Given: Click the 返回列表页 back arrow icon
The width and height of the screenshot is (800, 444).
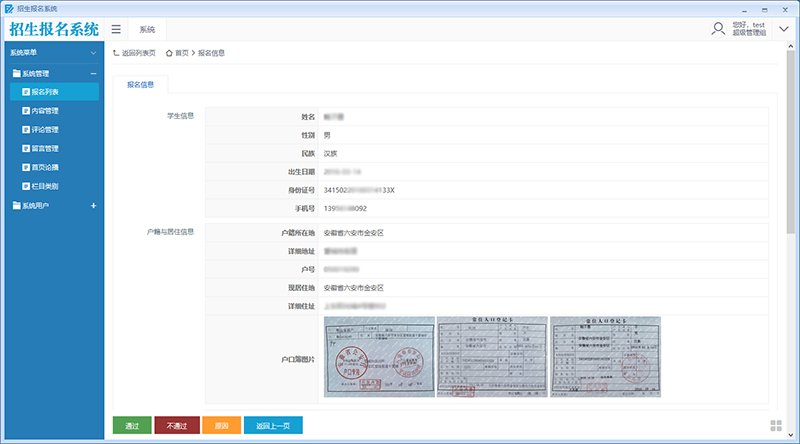Looking at the screenshot, I should 116,53.
